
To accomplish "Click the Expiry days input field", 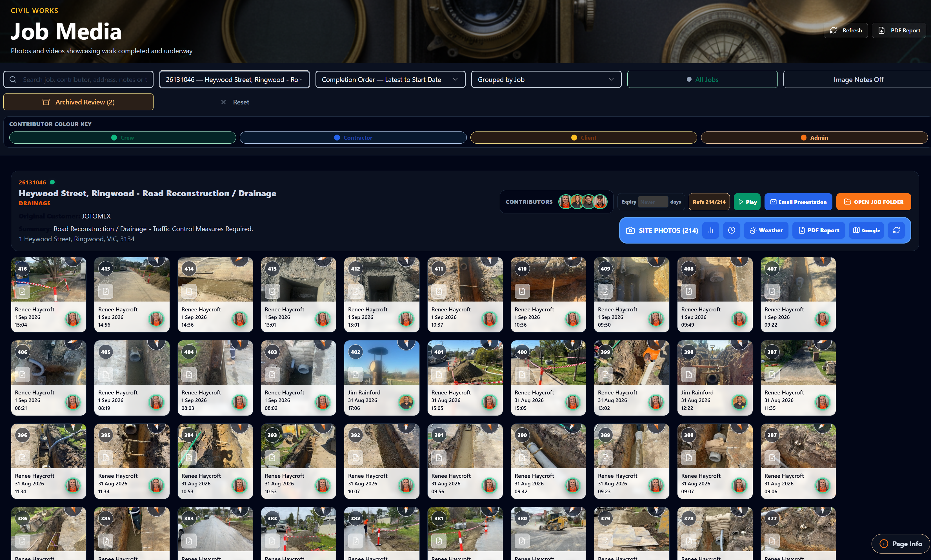I will pyautogui.click(x=653, y=202).
